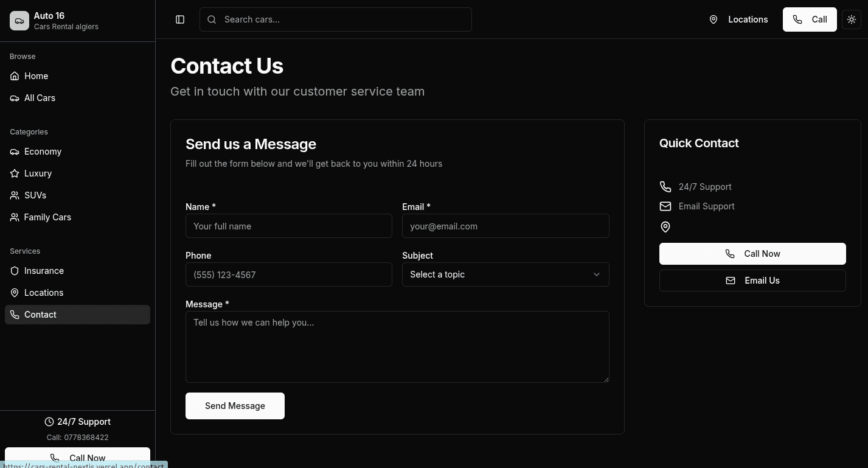Open Locations in the top bar

pos(738,19)
